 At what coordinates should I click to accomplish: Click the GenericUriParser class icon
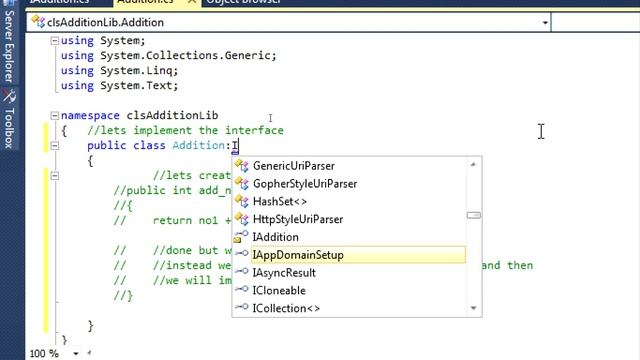tap(242, 166)
